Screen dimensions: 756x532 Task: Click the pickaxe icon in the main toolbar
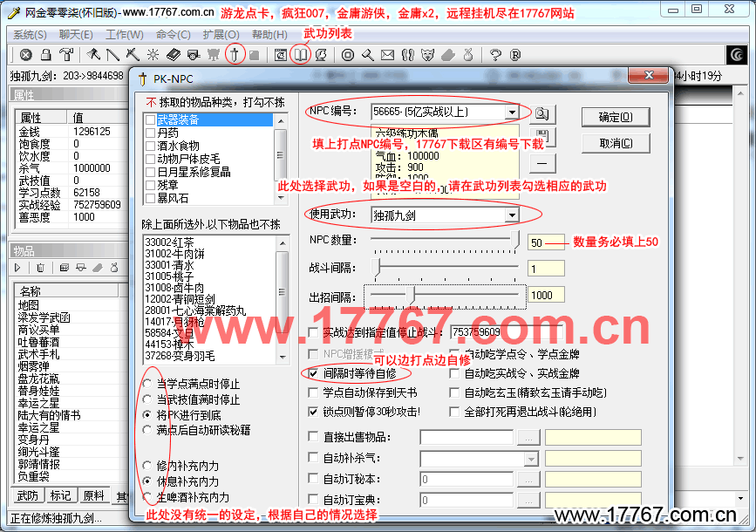pyautogui.click(x=133, y=55)
